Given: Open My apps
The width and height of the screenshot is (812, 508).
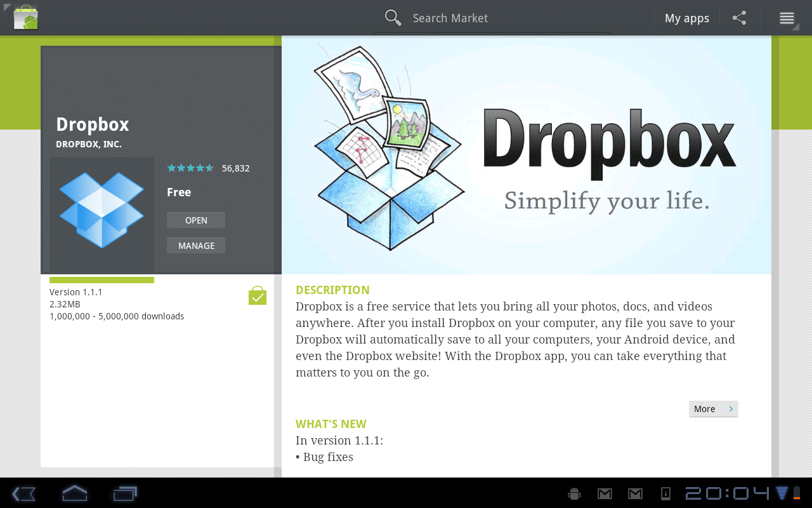Looking at the screenshot, I should pos(687,18).
